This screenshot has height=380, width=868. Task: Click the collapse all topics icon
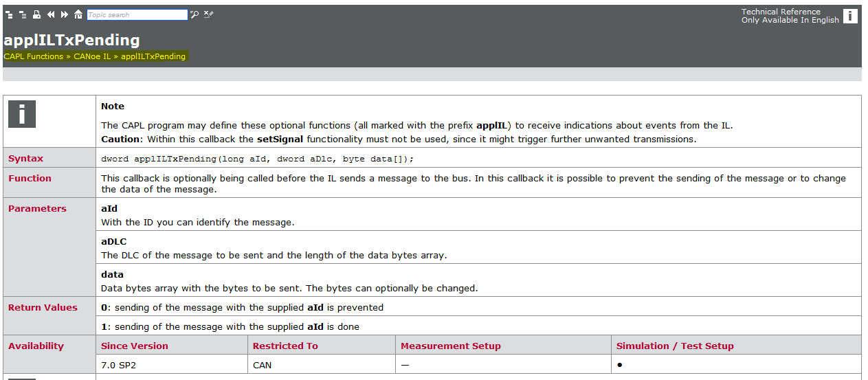click(23, 14)
